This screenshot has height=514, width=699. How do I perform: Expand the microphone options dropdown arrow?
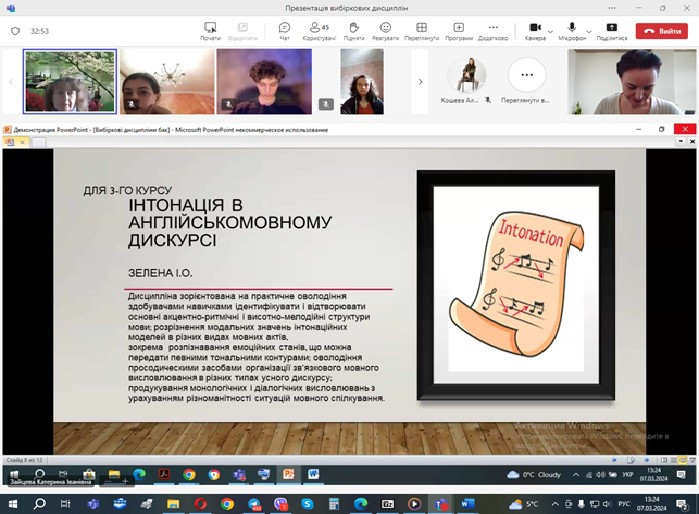[588, 30]
